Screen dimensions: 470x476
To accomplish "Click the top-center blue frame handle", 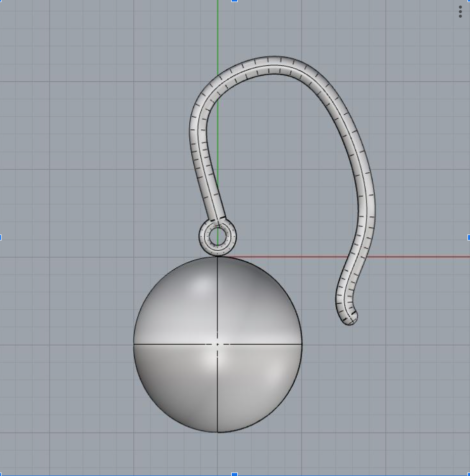I will point(234,1).
